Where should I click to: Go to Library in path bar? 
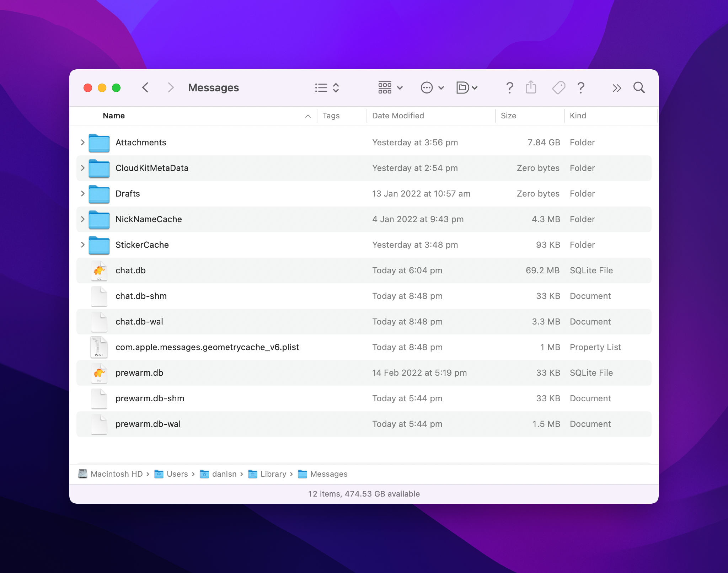(x=273, y=474)
